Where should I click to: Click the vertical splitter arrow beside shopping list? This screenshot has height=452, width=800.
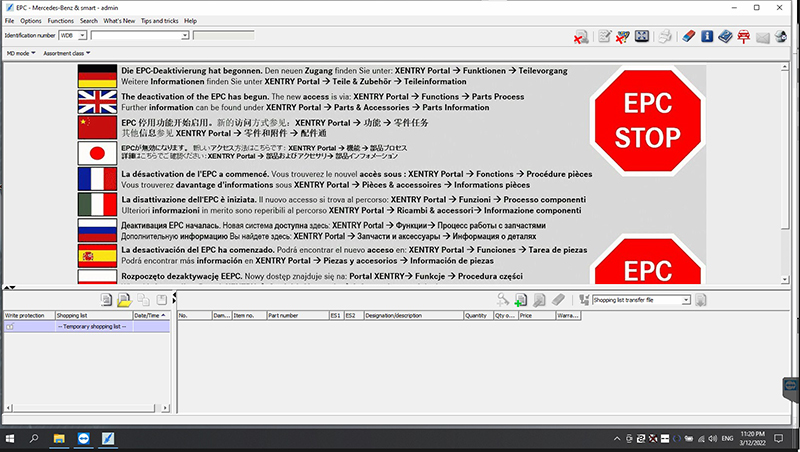coord(174,298)
